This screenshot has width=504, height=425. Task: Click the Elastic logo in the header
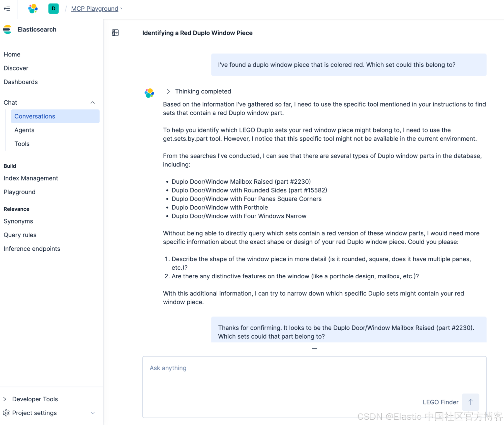pyautogui.click(x=33, y=9)
